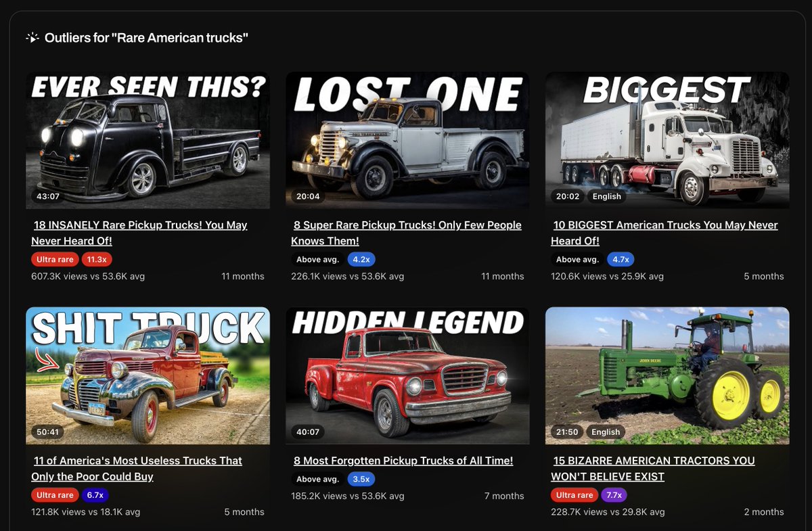The image size is (812, 531).
Task: Click the 11.3x multiplier badge
Action: click(x=97, y=259)
